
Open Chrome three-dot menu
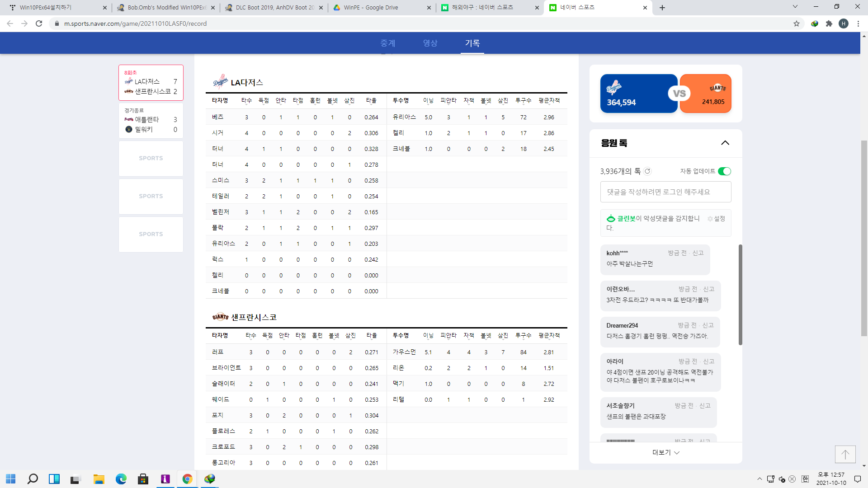(858, 23)
